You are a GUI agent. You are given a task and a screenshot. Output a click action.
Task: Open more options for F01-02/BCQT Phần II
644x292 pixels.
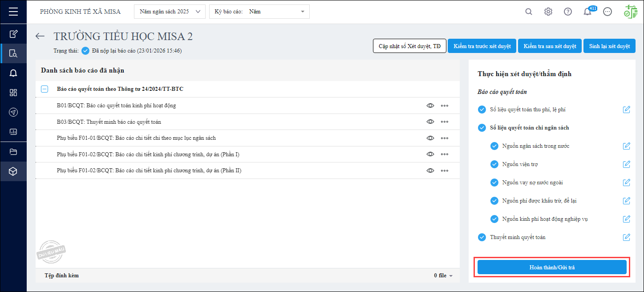[445, 170]
